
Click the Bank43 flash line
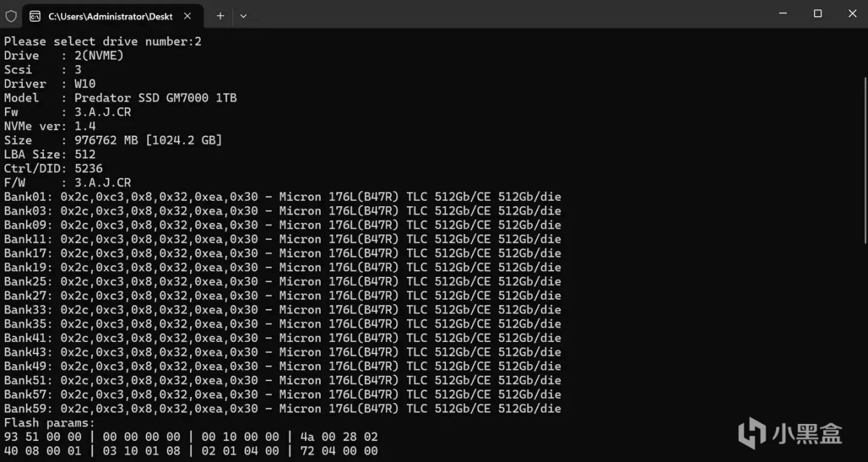click(x=282, y=352)
